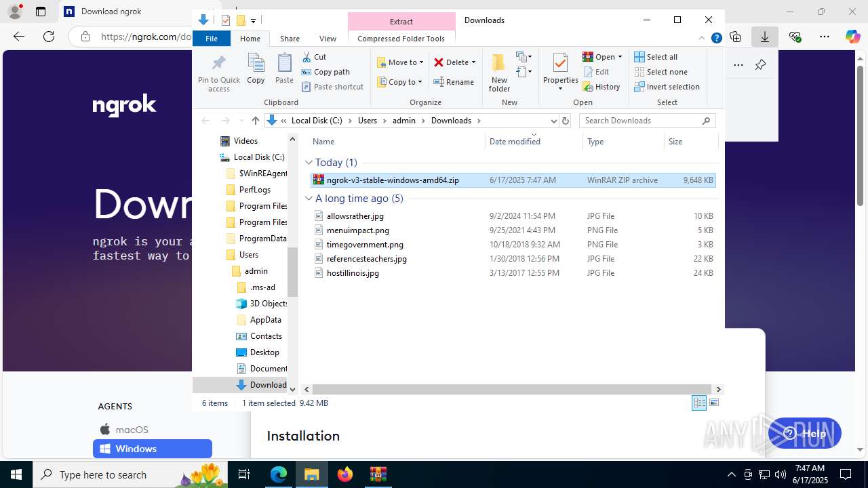This screenshot has height=488, width=868.
Task: Open Compressed Folder Tools tab
Action: click(401, 39)
